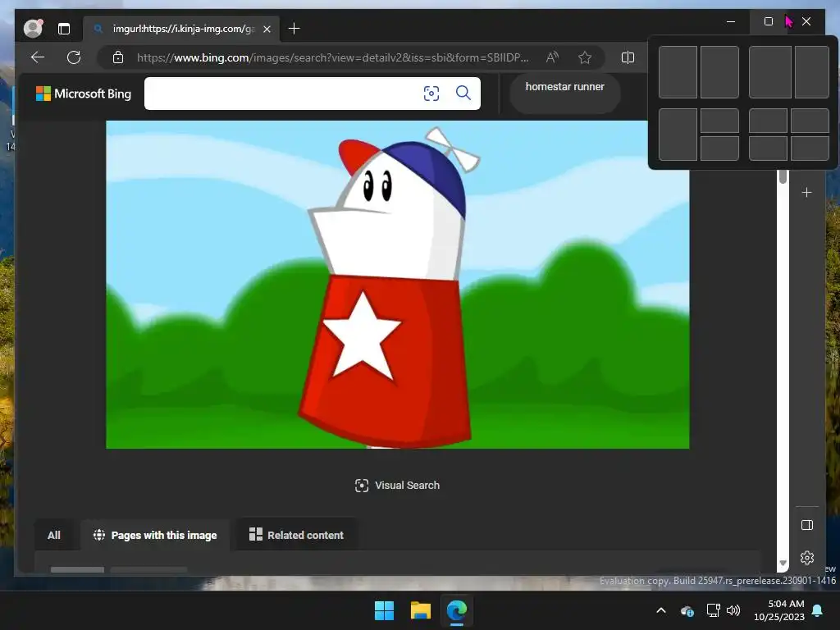Open the notifications bell icon
Image resolution: width=840 pixels, height=630 pixels.
click(818, 610)
